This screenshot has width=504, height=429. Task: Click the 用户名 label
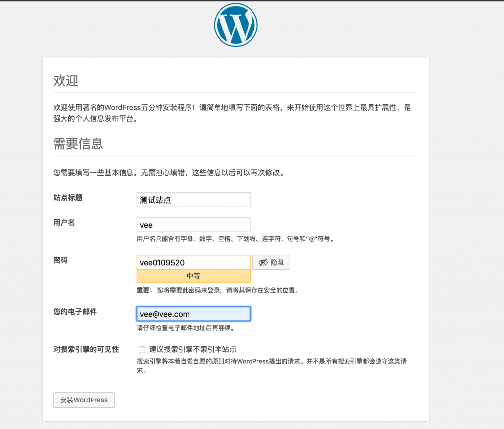pos(64,223)
